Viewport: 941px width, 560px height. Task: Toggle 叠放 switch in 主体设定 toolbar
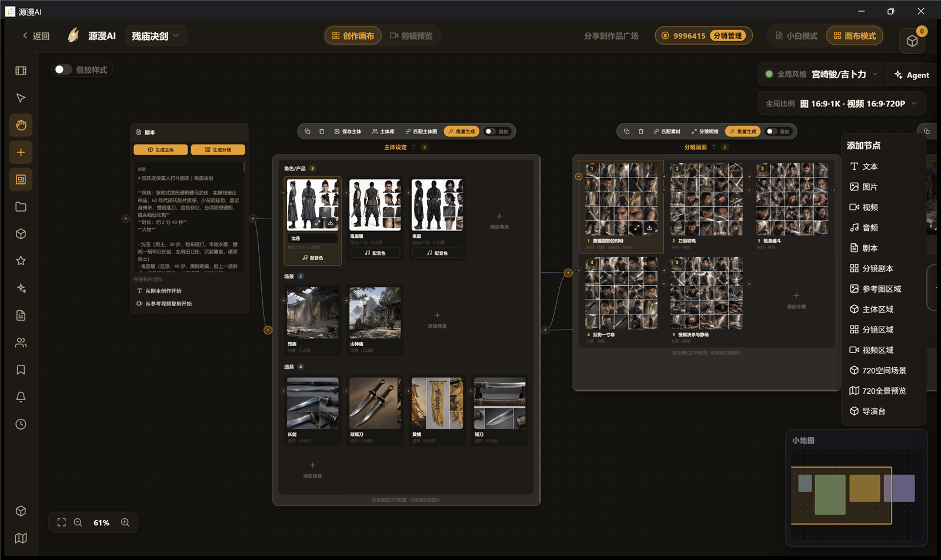point(490,132)
